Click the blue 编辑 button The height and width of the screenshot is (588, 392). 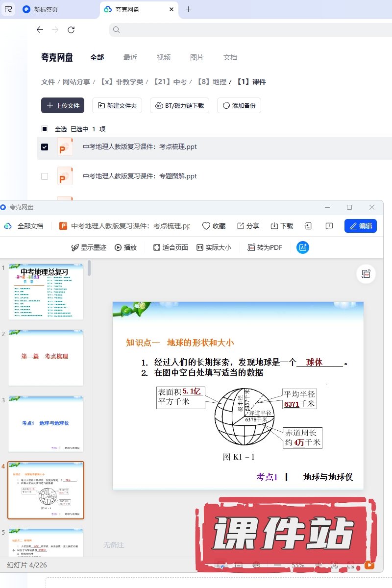(361, 226)
